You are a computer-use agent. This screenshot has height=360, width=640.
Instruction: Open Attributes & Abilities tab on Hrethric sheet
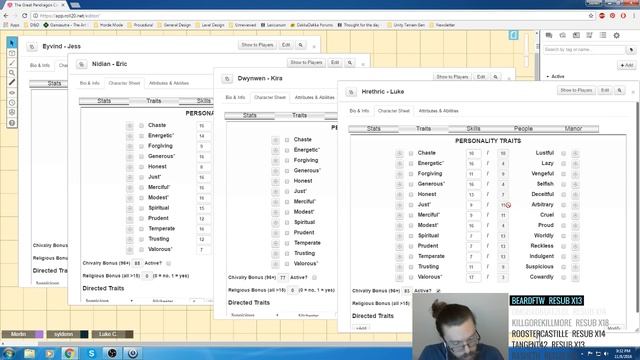438,111
